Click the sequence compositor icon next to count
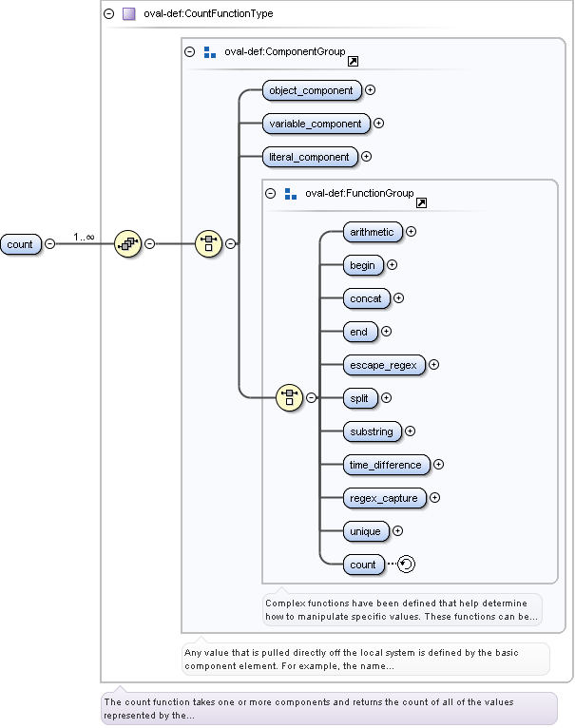575x728 pixels. click(x=126, y=243)
